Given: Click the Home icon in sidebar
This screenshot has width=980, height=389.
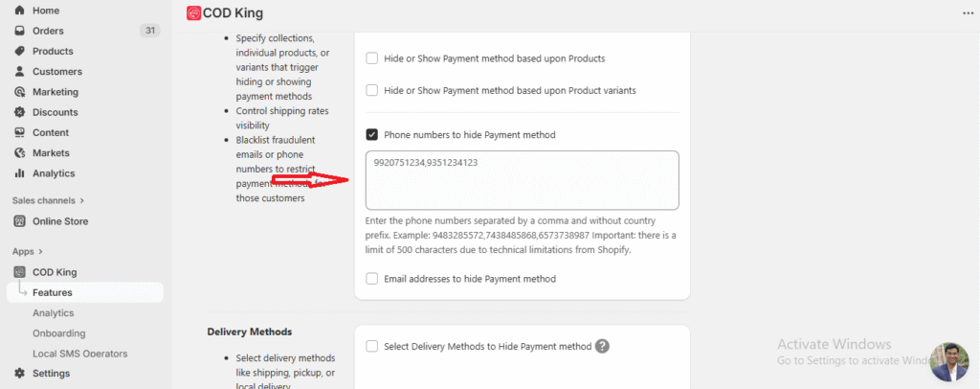Looking at the screenshot, I should pos(20,11).
